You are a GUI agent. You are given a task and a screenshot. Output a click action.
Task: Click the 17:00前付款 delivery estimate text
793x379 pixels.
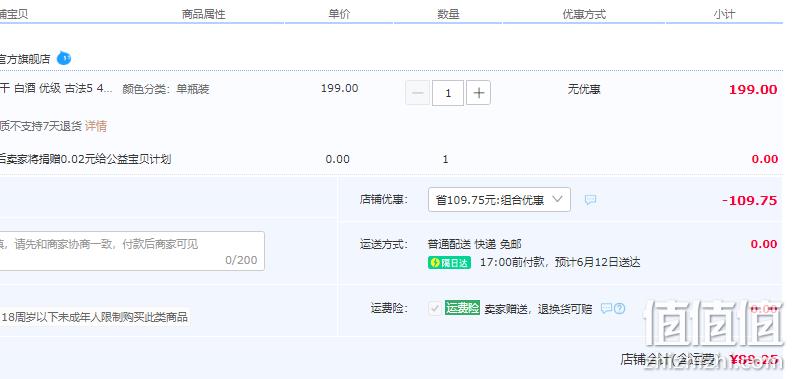[x=560, y=263]
